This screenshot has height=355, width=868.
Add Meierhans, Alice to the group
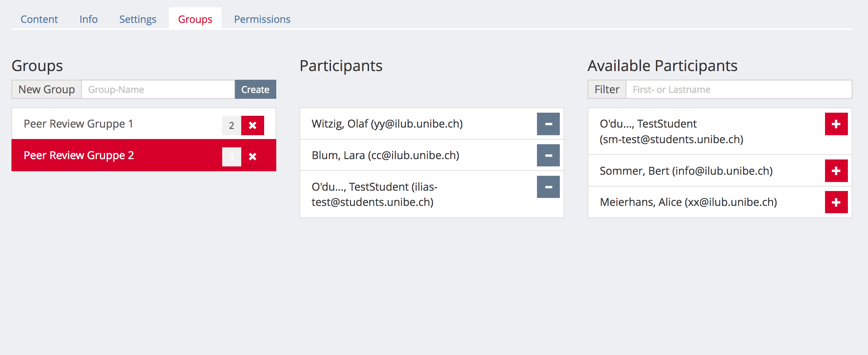click(836, 202)
